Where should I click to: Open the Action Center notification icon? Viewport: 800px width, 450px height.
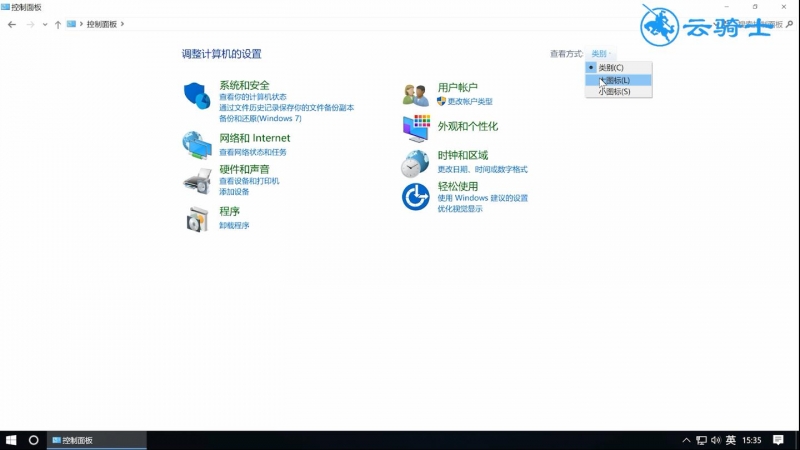click(778, 440)
